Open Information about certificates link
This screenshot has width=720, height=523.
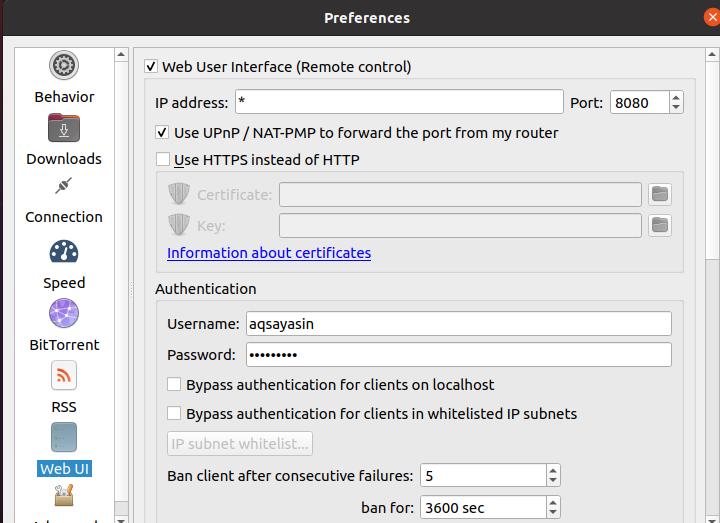(x=269, y=253)
